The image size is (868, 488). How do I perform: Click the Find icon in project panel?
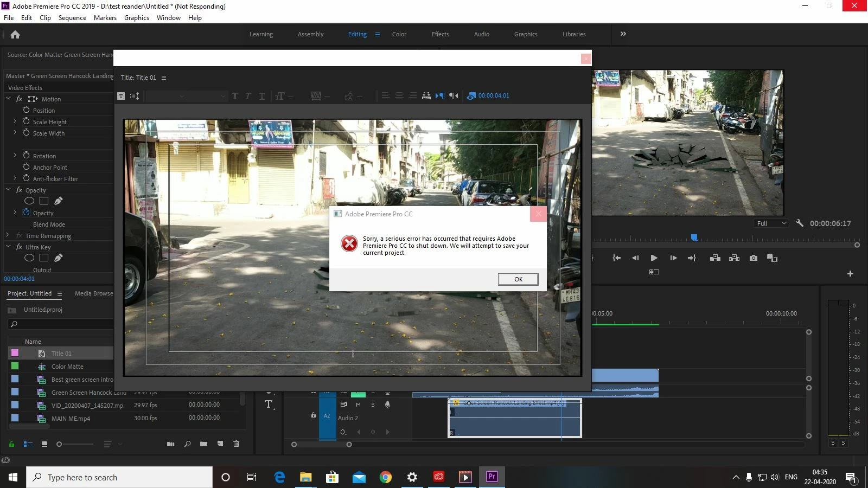pos(187,444)
